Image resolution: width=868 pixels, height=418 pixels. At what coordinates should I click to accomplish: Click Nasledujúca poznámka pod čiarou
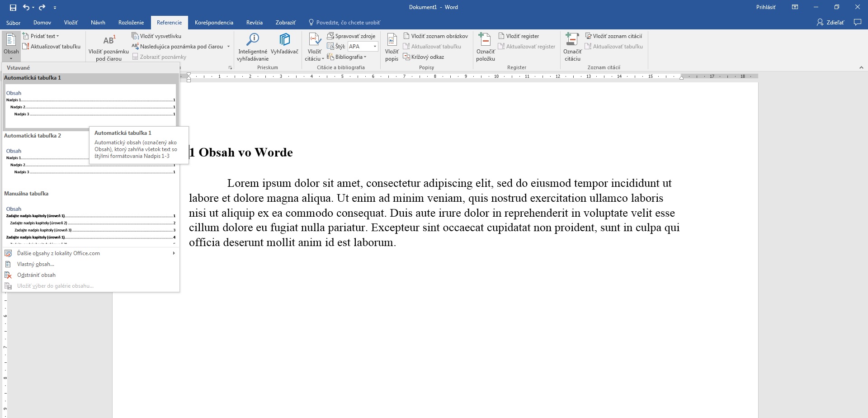coord(178,47)
